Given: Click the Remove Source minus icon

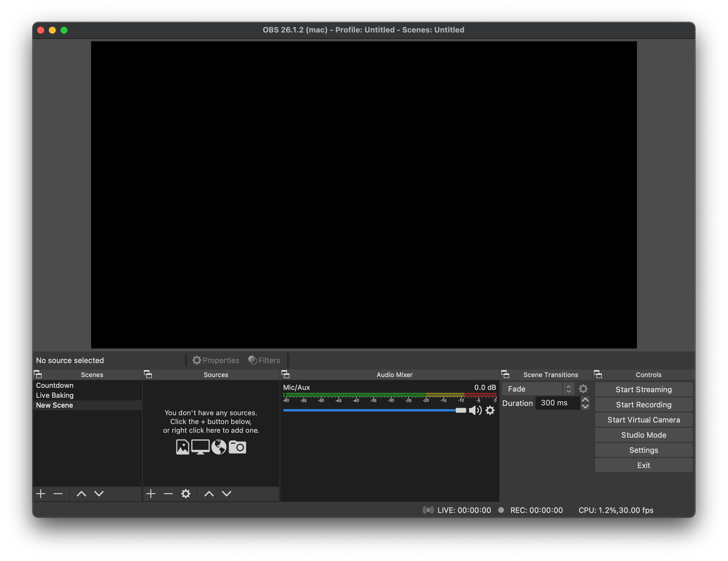Looking at the screenshot, I should click(x=168, y=493).
